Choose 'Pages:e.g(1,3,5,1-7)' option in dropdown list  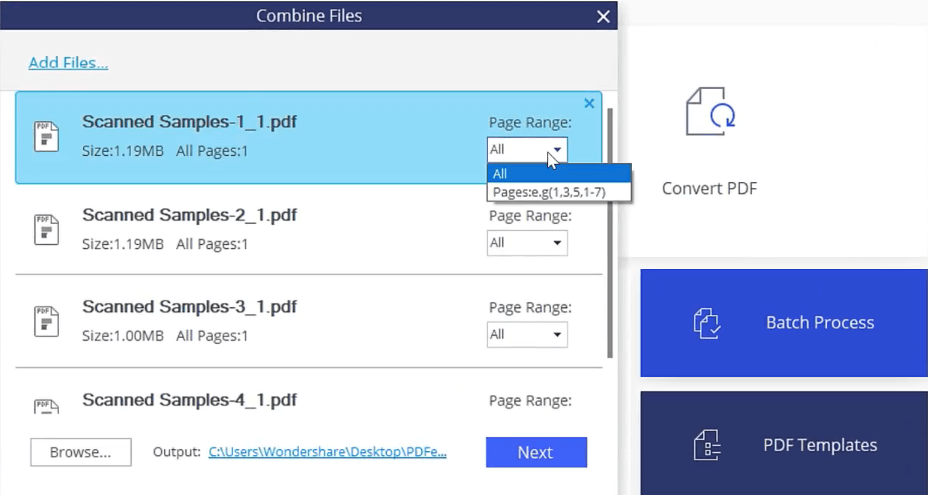pyautogui.click(x=559, y=191)
